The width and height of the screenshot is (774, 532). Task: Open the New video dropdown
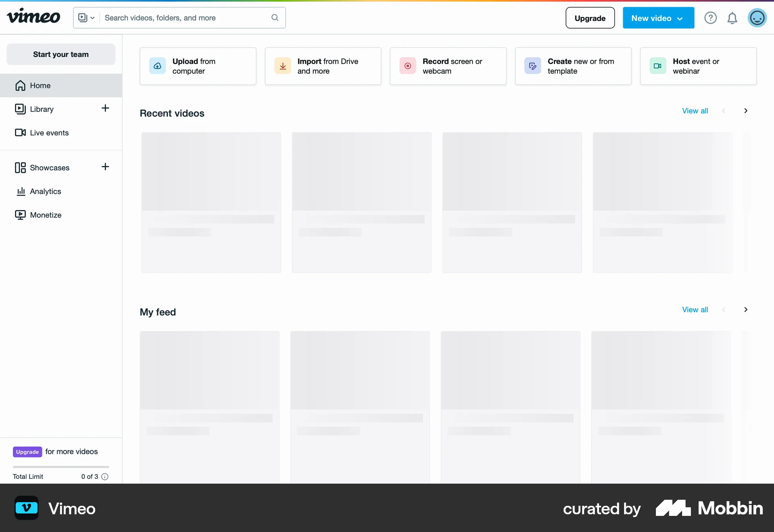(658, 18)
